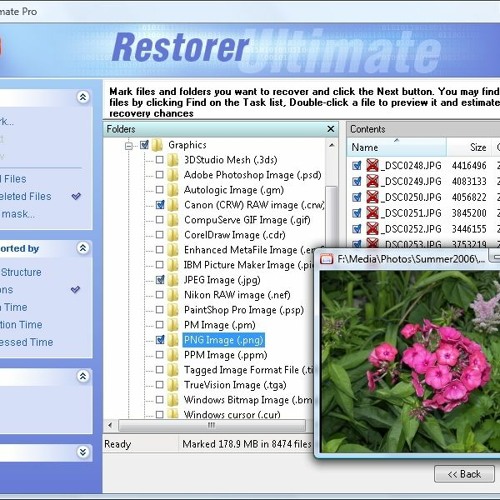Open the mask... task link

pyautogui.click(x=18, y=214)
